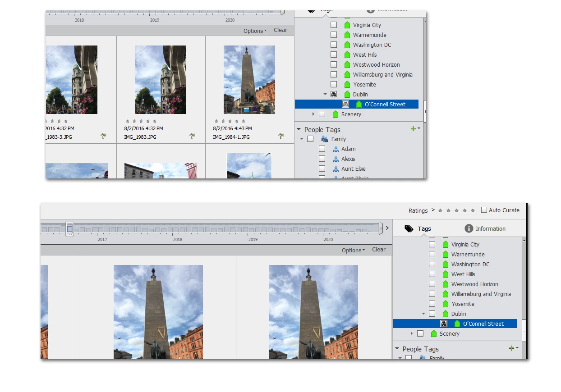Collapse People Tags section in lower panel

[397, 349]
